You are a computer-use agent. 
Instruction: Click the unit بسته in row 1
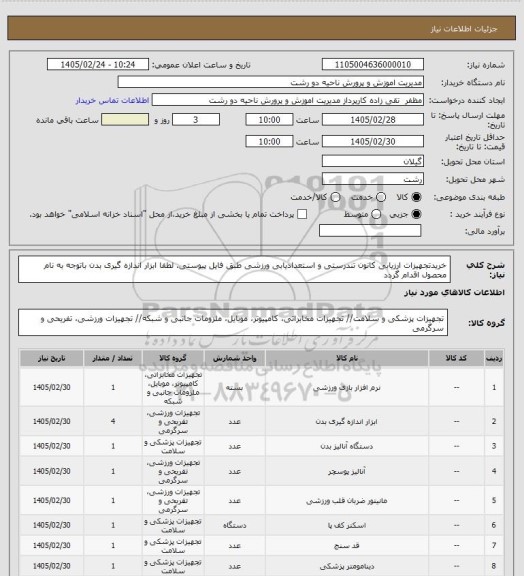tap(234, 388)
